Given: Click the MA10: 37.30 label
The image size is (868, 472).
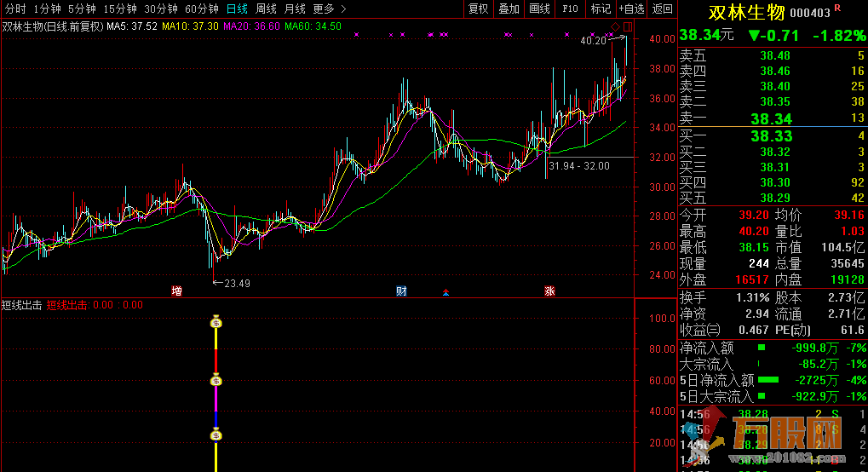Looking at the screenshot, I should pos(190,26).
